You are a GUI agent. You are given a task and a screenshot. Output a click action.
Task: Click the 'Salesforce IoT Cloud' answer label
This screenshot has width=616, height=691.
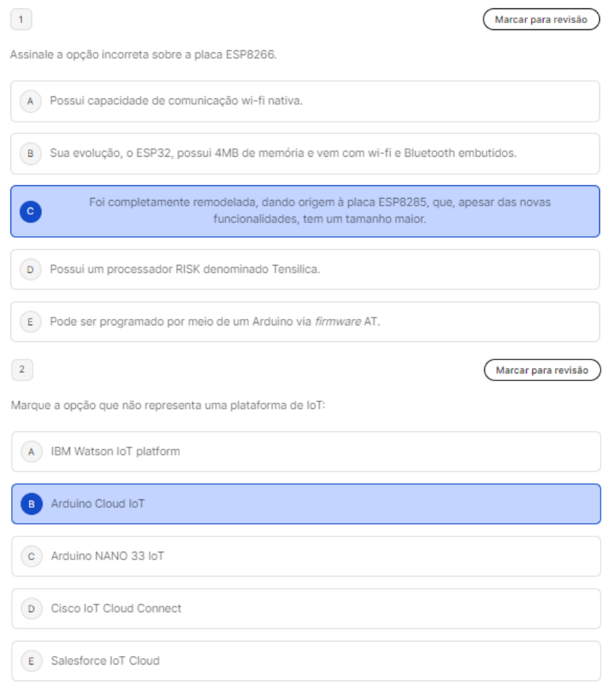105,660
